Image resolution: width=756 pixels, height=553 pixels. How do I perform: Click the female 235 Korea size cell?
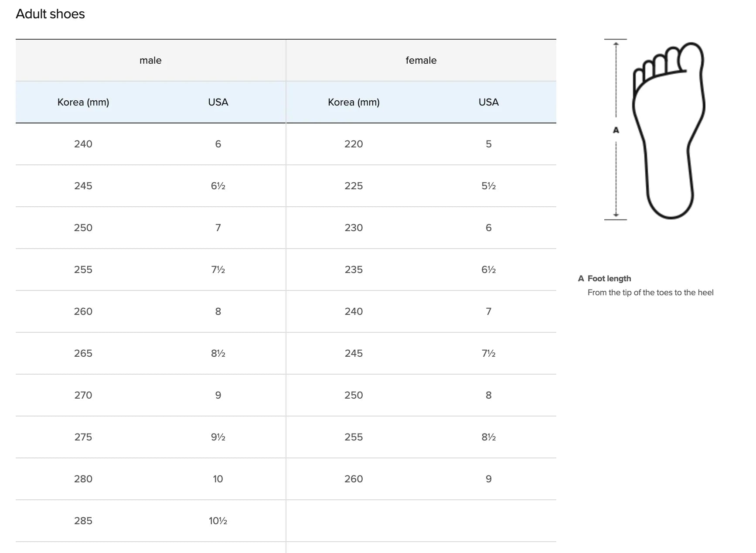(x=354, y=270)
